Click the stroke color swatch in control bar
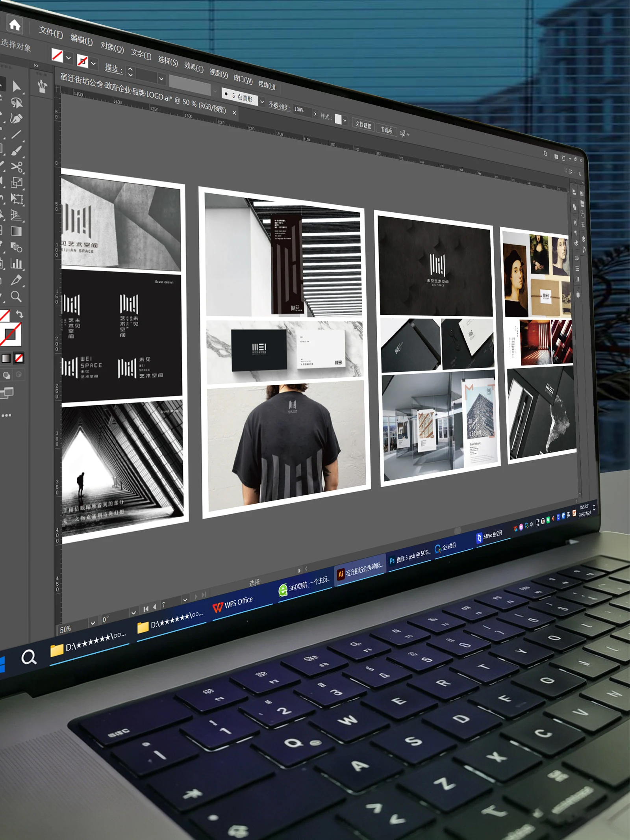This screenshot has width=630, height=840. [x=82, y=61]
